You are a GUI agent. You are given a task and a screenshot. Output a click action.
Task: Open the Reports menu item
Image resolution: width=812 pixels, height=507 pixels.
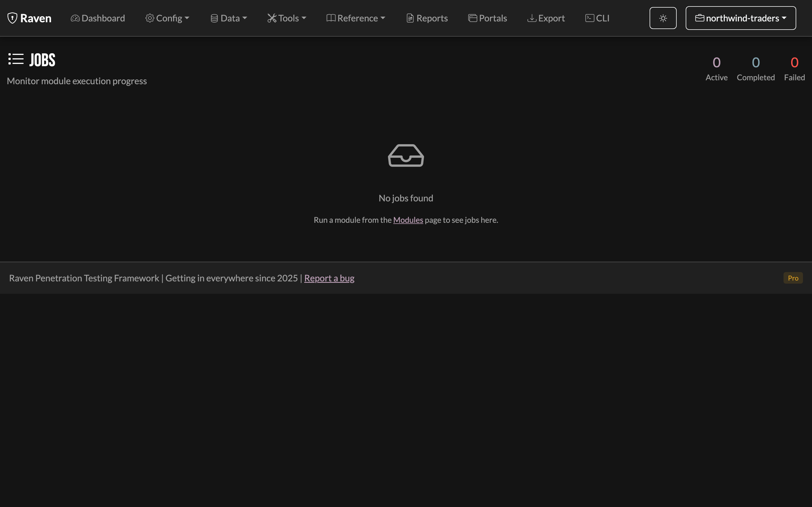(x=427, y=18)
